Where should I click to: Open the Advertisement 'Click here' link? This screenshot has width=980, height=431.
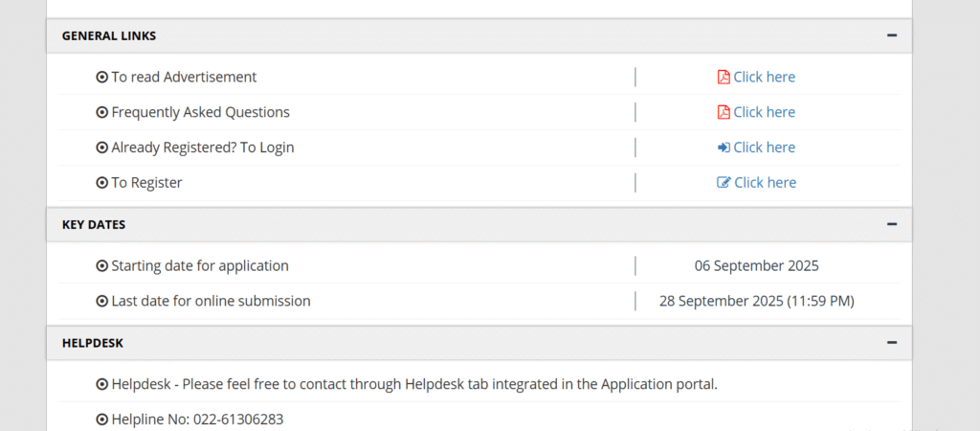pyautogui.click(x=764, y=77)
